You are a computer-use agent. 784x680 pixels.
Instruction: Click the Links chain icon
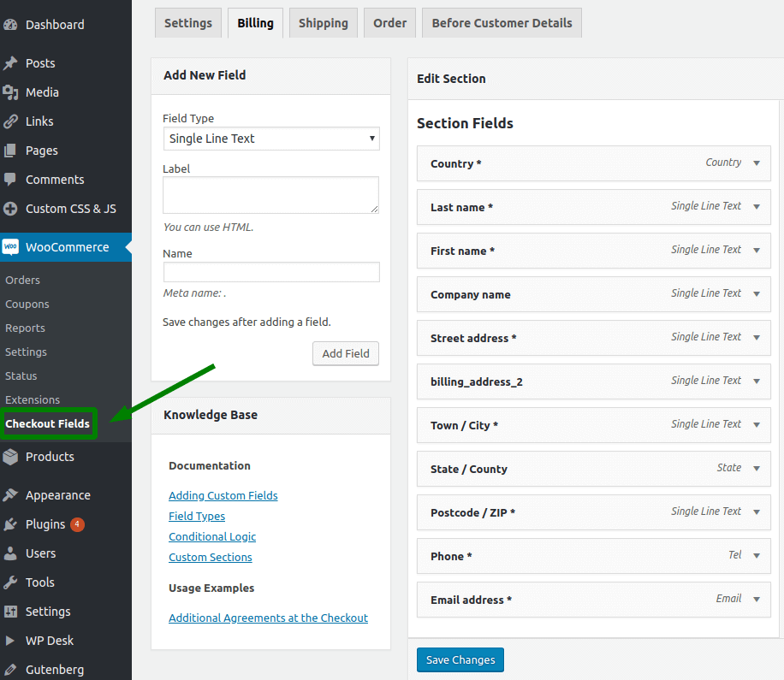point(10,121)
